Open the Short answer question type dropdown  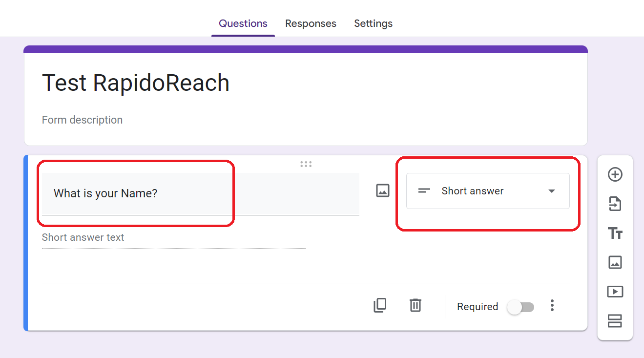pyautogui.click(x=487, y=191)
